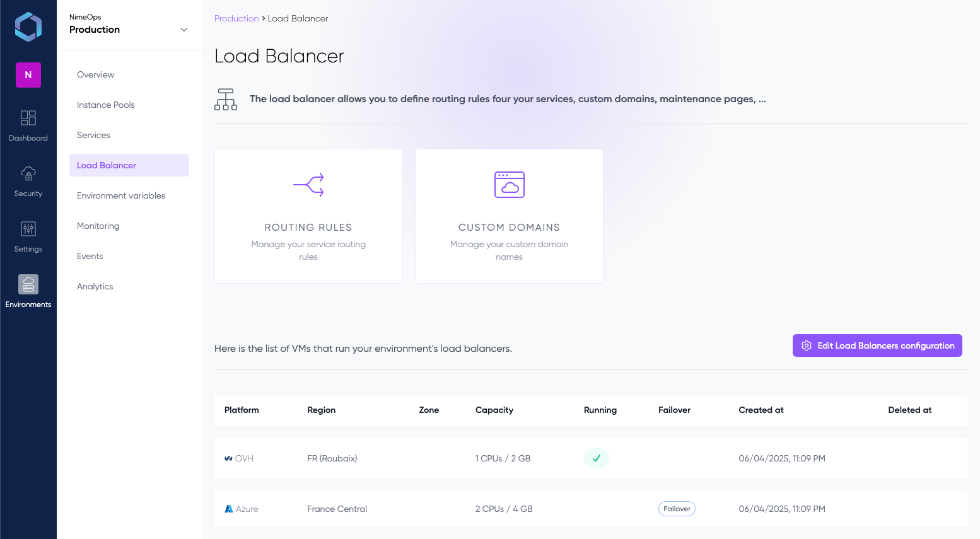Click the Failover column header
The width and height of the screenshot is (980, 539).
674,410
